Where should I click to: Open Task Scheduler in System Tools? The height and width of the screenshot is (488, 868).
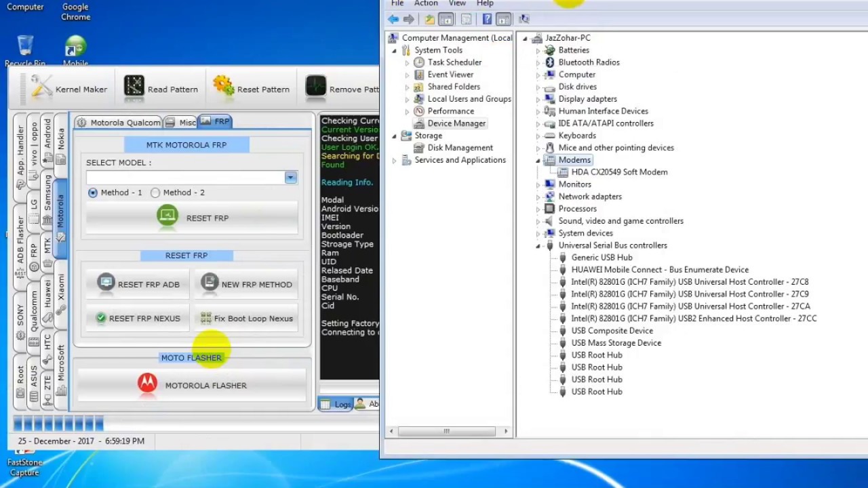pyautogui.click(x=454, y=62)
